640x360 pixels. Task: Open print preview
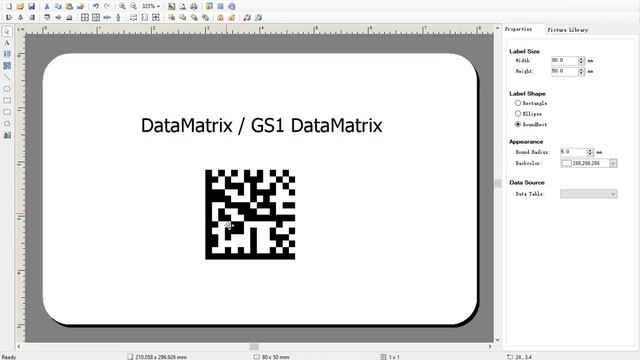point(183,6)
